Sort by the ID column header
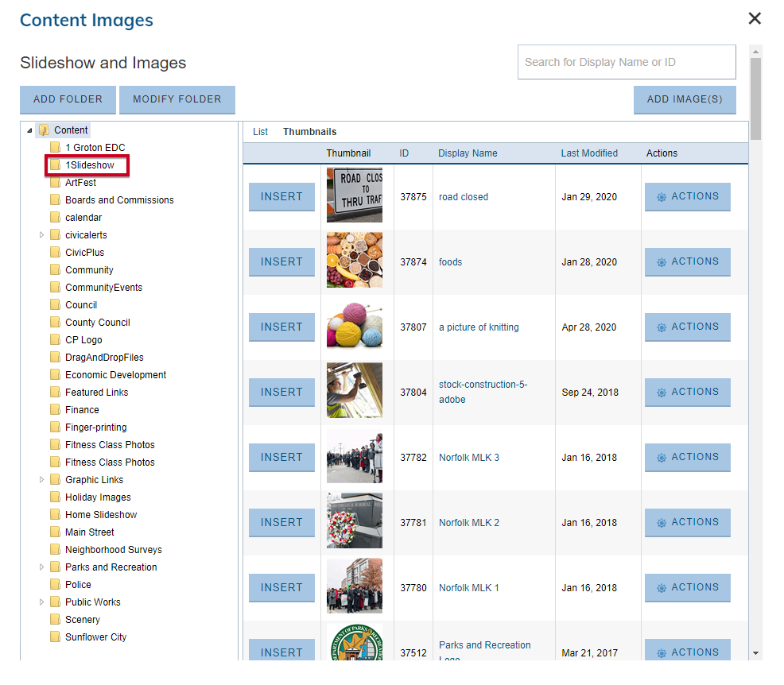The image size is (784, 685). tap(404, 153)
